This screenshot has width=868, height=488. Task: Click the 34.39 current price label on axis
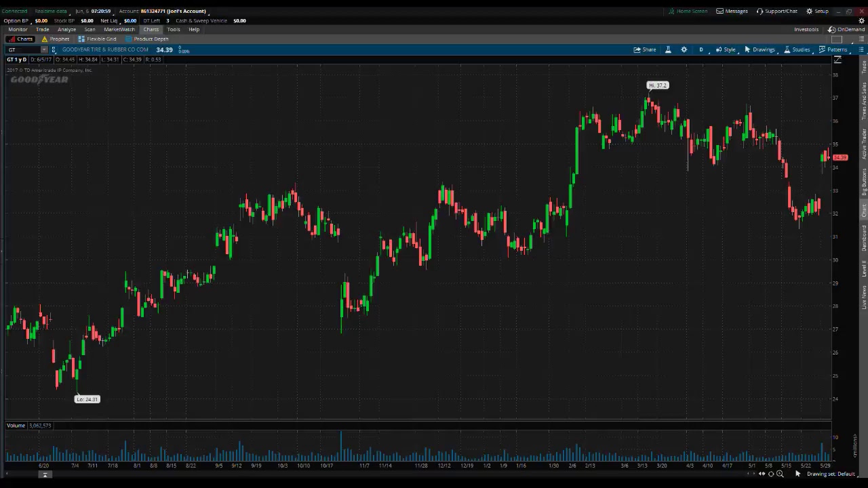click(x=840, y=158)
